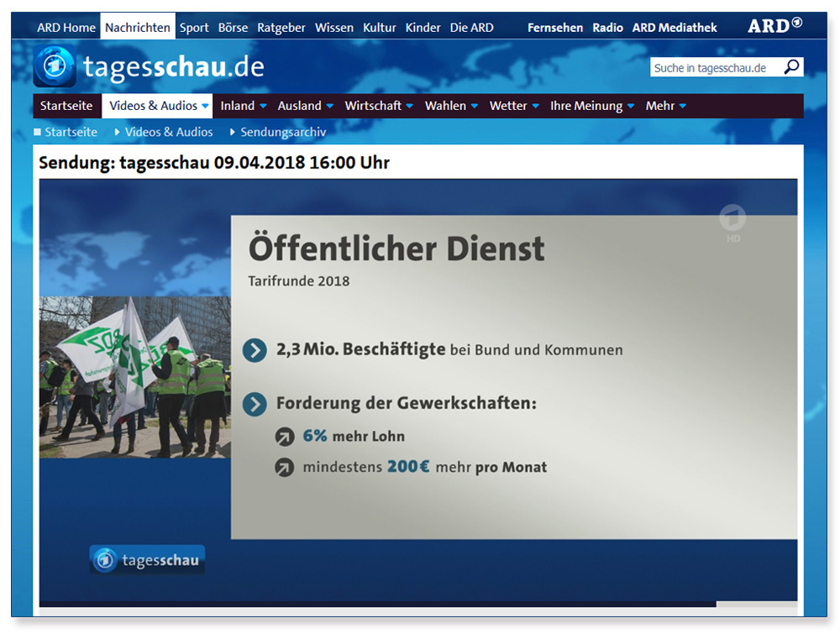The height and width of the screenshot is (634, 840).
Task: Click heading 'Sendung: tagesschau 09.04.2018 16:00 Uhr'
Action: pyautogui.click(x=214, y=162)
